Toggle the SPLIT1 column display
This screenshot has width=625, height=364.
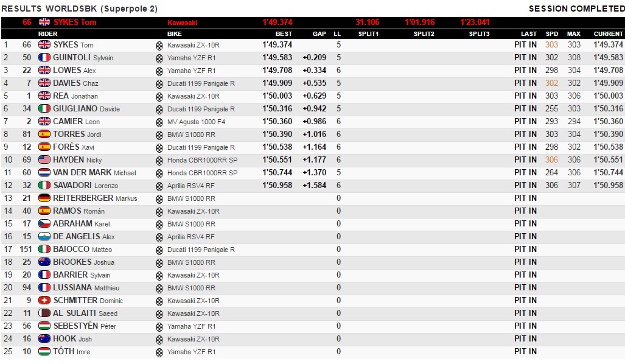coord(368,33)
